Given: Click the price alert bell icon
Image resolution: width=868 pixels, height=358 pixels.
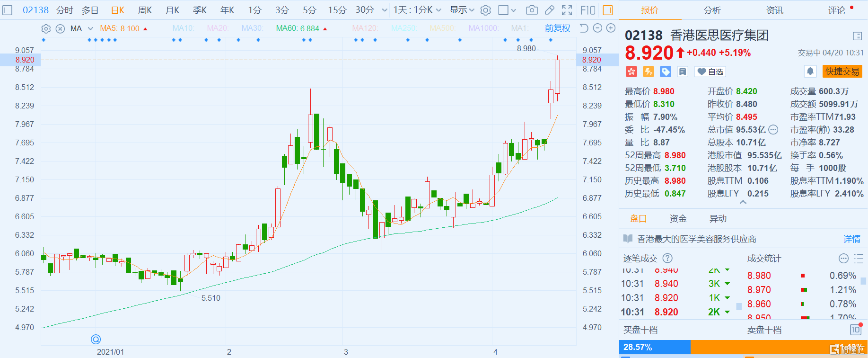Looking at the screenshot, I should [810, 72].
